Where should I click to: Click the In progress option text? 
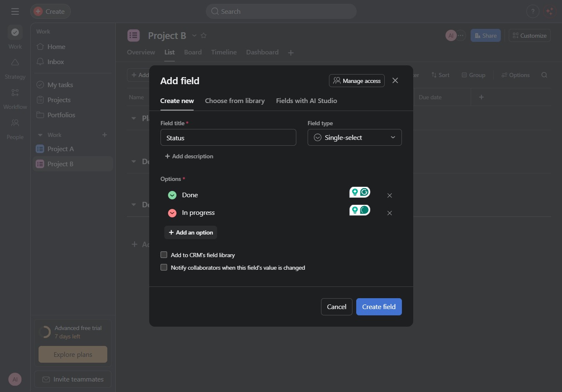pos(198,213)
